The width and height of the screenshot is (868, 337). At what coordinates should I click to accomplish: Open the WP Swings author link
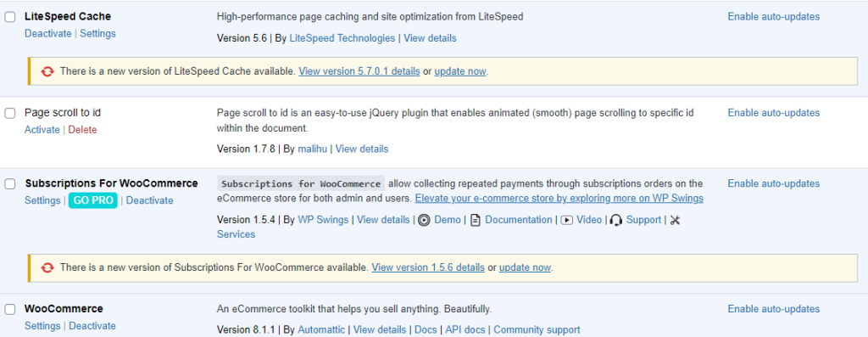point(323,220)
